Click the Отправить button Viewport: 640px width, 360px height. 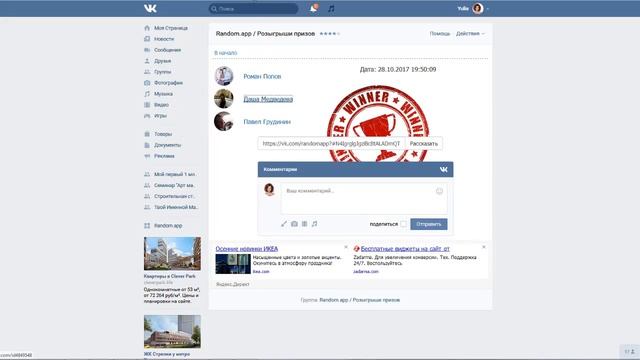click(429, 224)
